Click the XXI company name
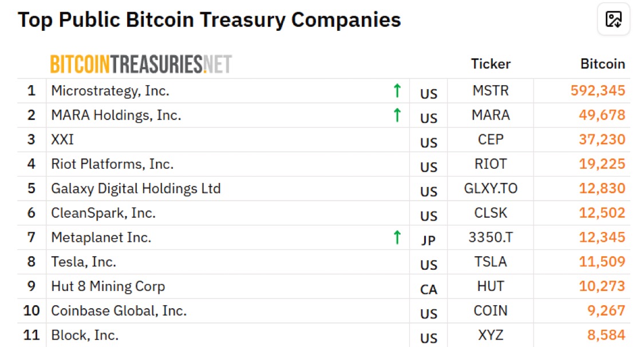644x347 pixels. click(x=62, y=139)
